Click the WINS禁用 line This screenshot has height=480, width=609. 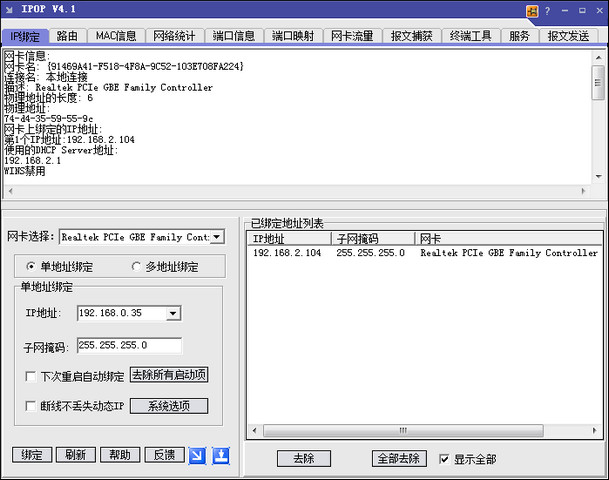(x=25, y=171)
